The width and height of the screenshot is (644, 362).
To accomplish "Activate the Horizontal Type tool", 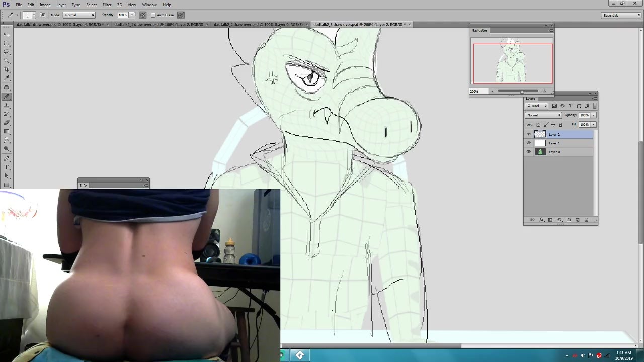I will tap(7, 167).
